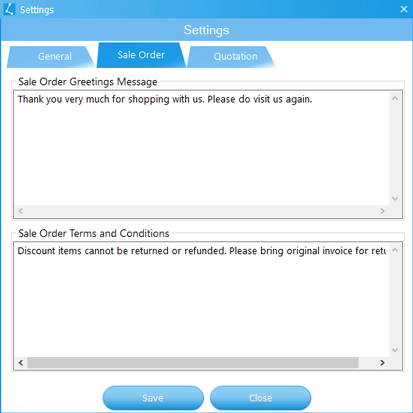Click down arrow of Greetings Message scrollbar
This screenshot has height=413, width=413.
(395, 199)
